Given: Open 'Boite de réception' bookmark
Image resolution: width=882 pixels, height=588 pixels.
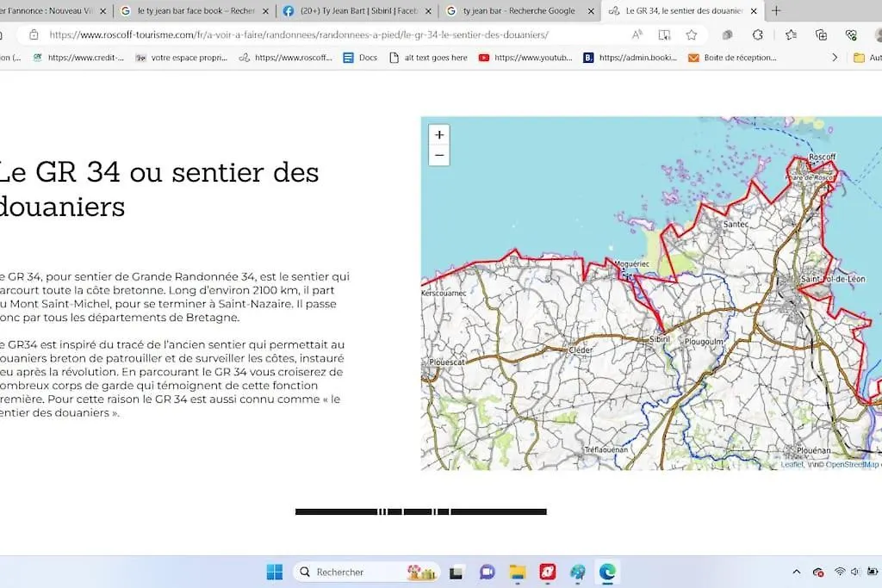Looking at the screenshot, I should [x=733, y=58].
